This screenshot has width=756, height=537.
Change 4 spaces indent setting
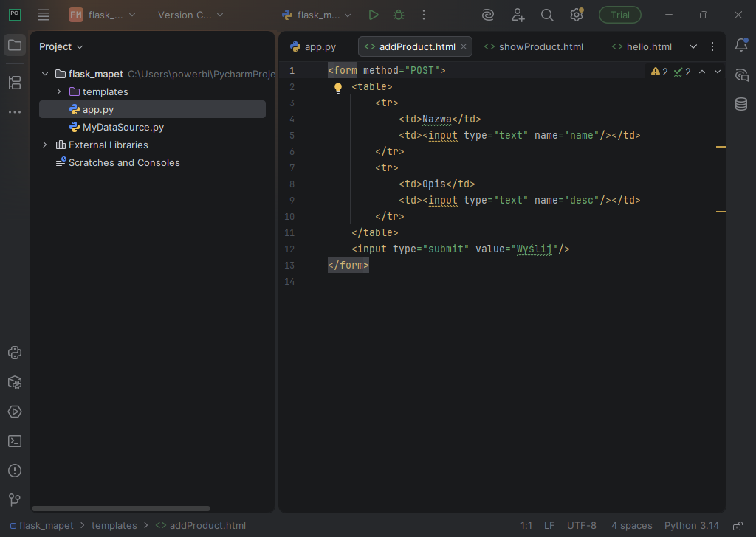pos(632,525)
